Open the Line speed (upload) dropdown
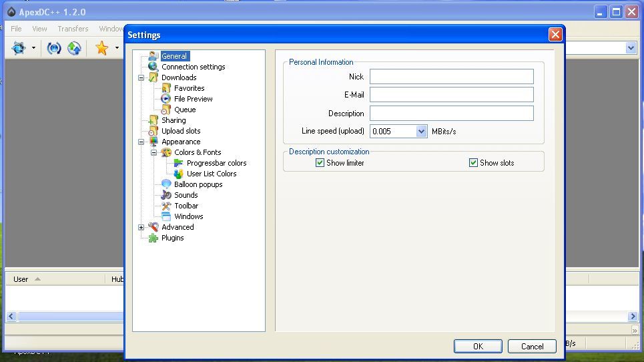 point(421,132)
